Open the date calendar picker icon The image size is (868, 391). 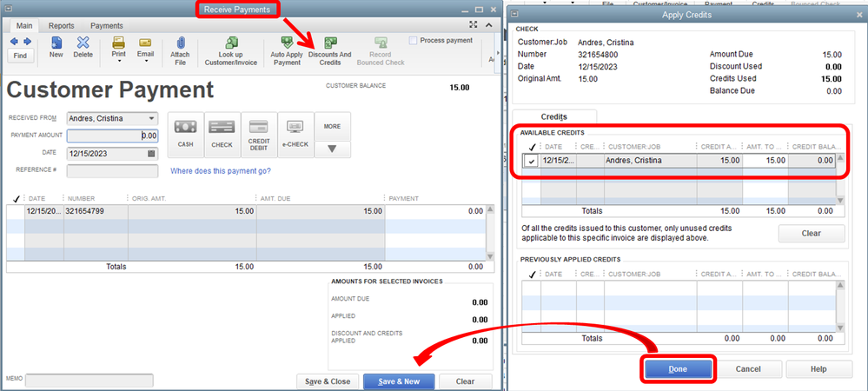pos(151,154)
